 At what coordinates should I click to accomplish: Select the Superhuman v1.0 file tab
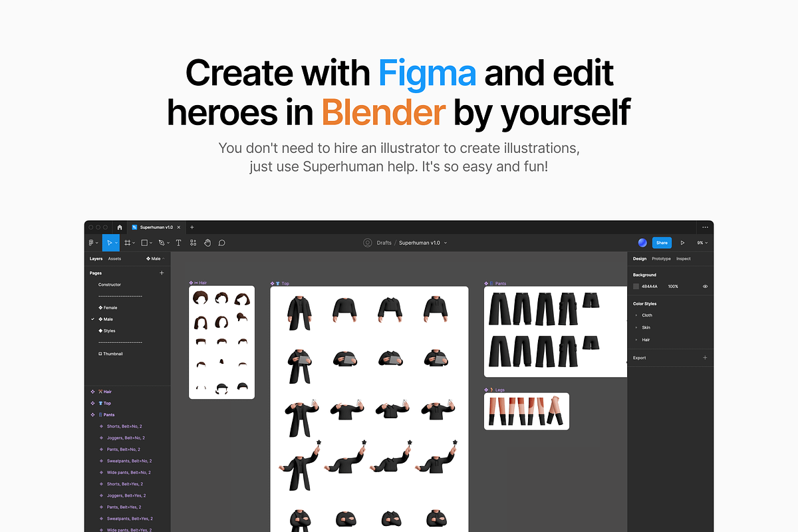pyautogui.click(x=157, y=227)
